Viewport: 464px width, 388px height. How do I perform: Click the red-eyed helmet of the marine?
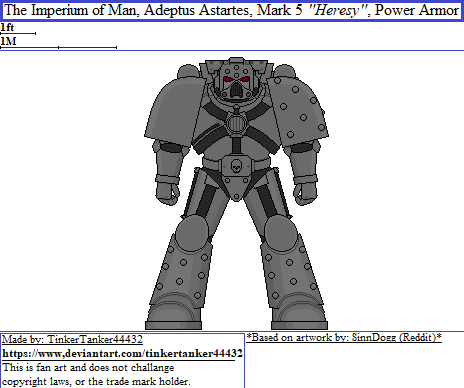tap(236, 81)
